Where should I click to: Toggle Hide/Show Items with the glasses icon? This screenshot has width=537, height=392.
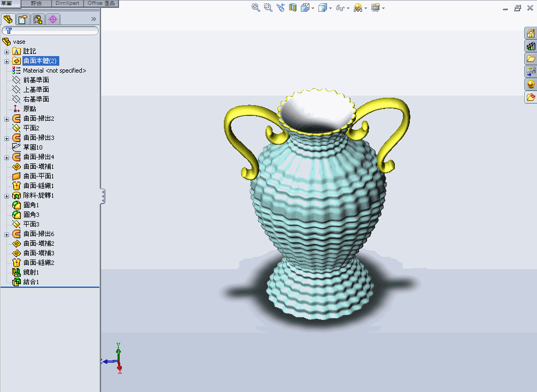341,7
